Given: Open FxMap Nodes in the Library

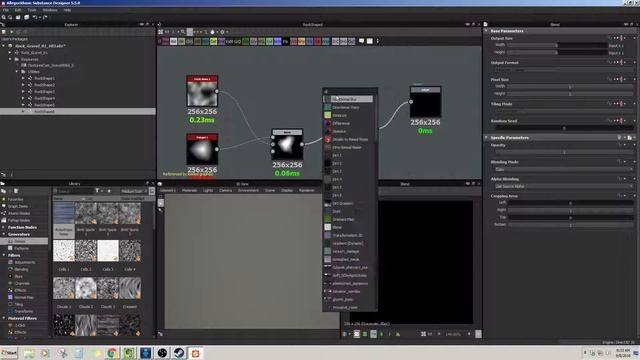Looking at the screenshot, I should coord(19,220).
